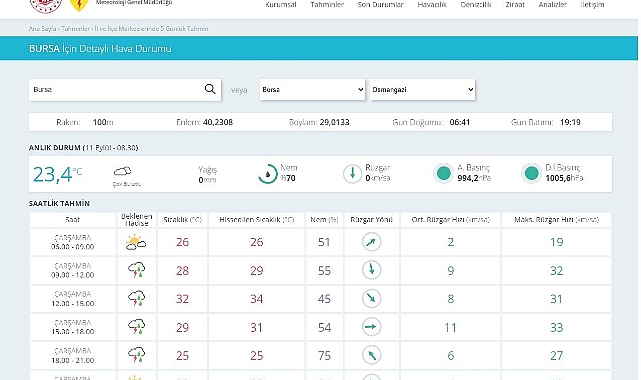Click humidity 75 in 18.00 - 21.00 row
Screen dimensions: 641x380
click(x=324, y=355)
